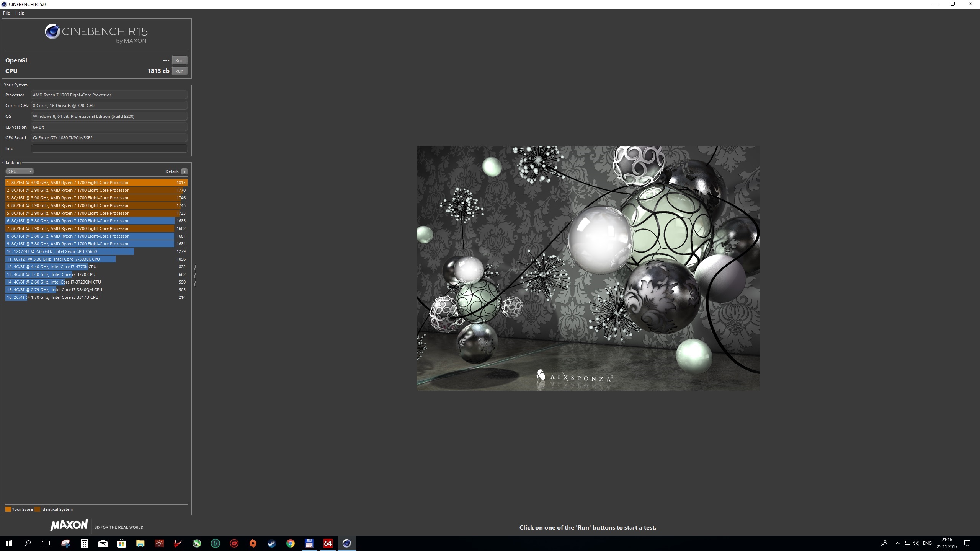Open the File menu
This screenshot has width=980, height=551.
(7, 13)
